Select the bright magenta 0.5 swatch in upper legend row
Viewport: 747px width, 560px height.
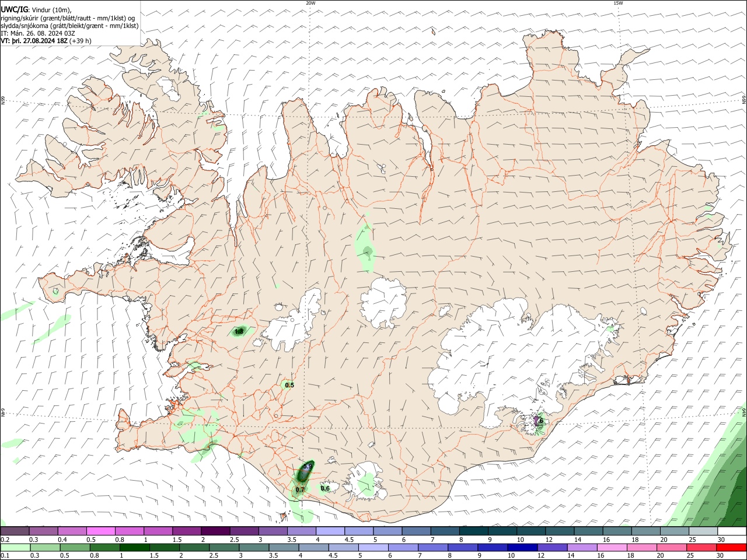tap(100, 531)
